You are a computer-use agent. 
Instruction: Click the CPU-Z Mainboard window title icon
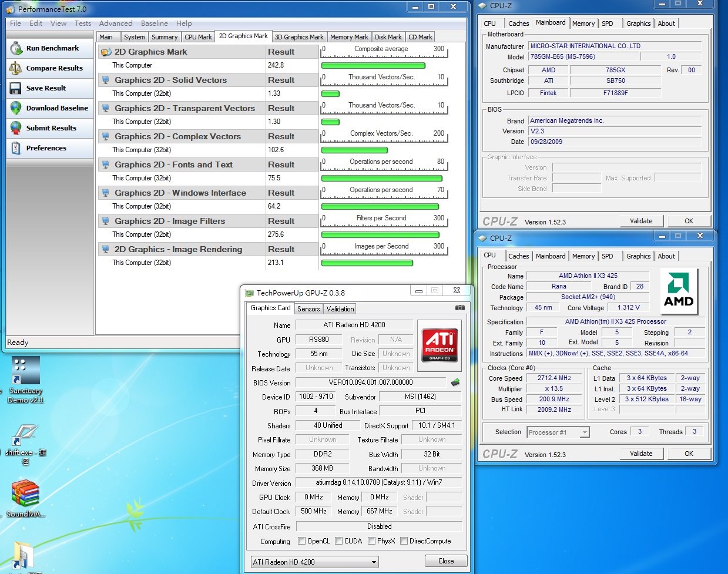click(482, 5)
